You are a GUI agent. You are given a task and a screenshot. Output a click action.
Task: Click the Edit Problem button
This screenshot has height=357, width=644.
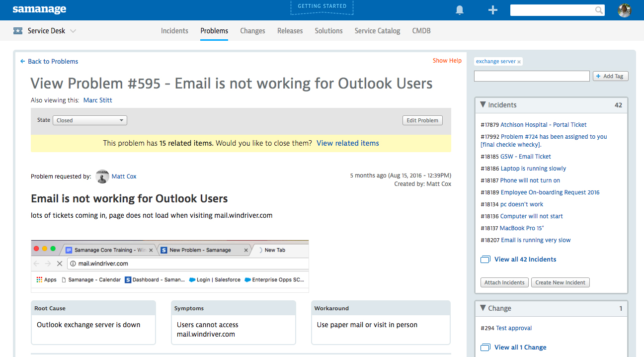point(422,120)
